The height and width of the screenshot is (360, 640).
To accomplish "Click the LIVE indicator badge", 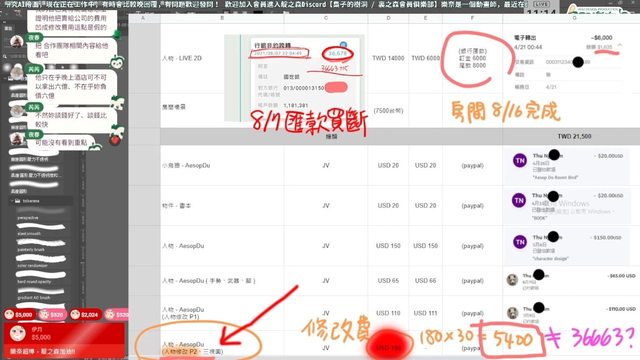I will (x=541, y=4).
